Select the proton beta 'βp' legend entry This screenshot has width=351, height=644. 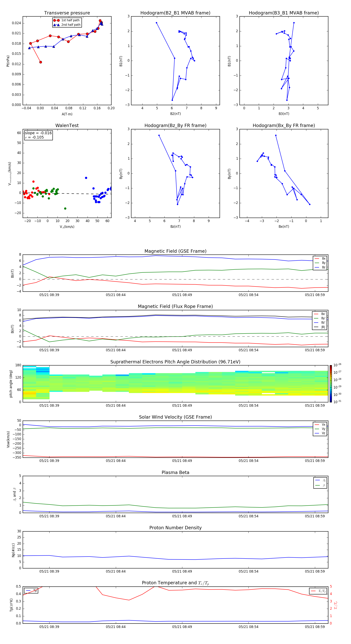tap(320, 480)
